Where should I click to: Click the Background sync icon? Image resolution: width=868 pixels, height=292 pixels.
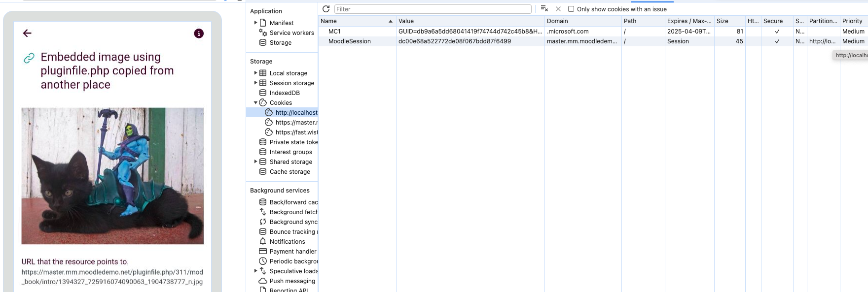coord(263,222)
